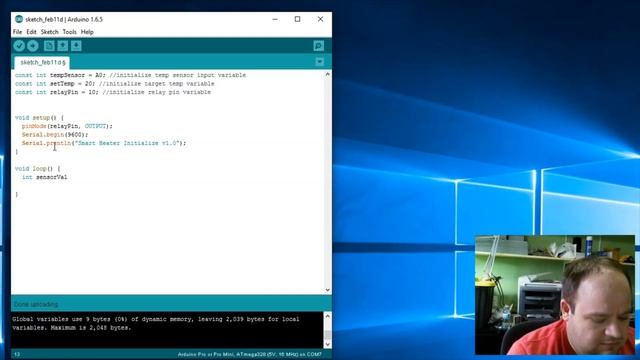Save the sketch with Save icon

[x=76, y=46]
